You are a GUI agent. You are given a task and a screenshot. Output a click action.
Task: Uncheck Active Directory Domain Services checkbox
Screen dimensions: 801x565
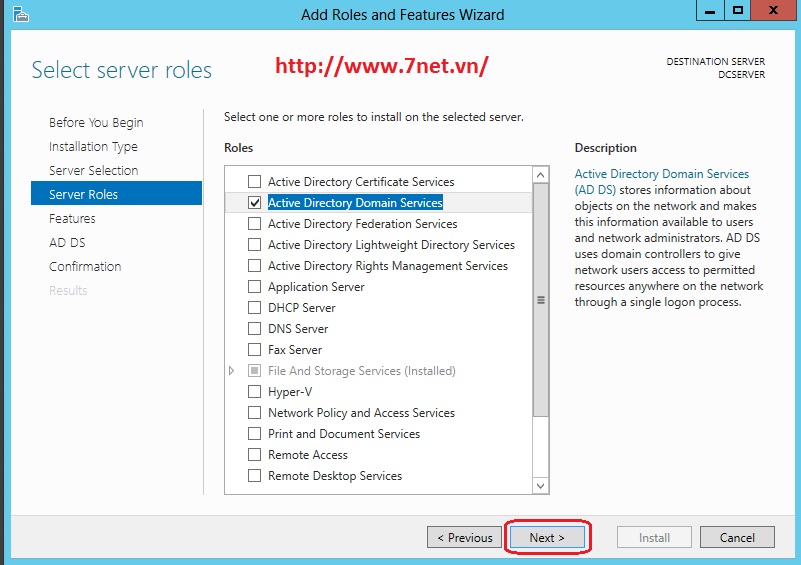coord(254,202)
